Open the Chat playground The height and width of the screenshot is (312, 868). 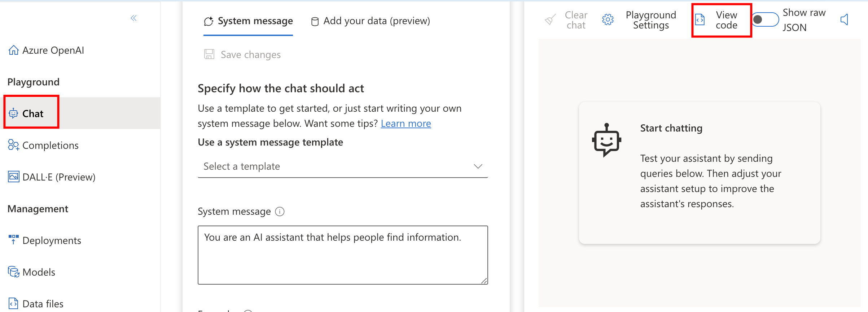click(x=32, y=113)
